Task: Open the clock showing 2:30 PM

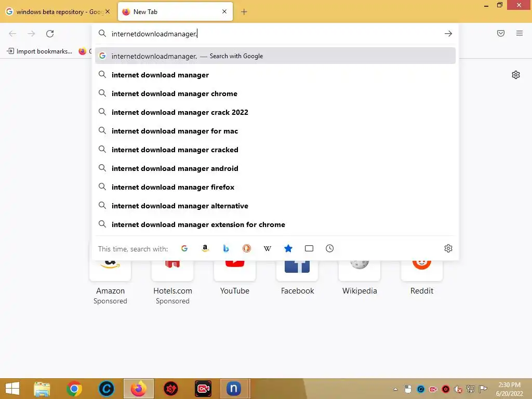Action: point(509,389)
